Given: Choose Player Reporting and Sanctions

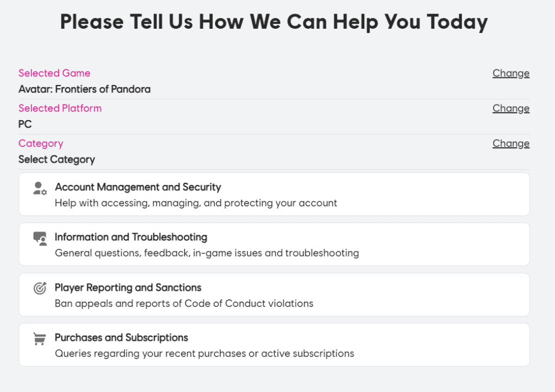Looking at the screenshot, I should point(274,295).
